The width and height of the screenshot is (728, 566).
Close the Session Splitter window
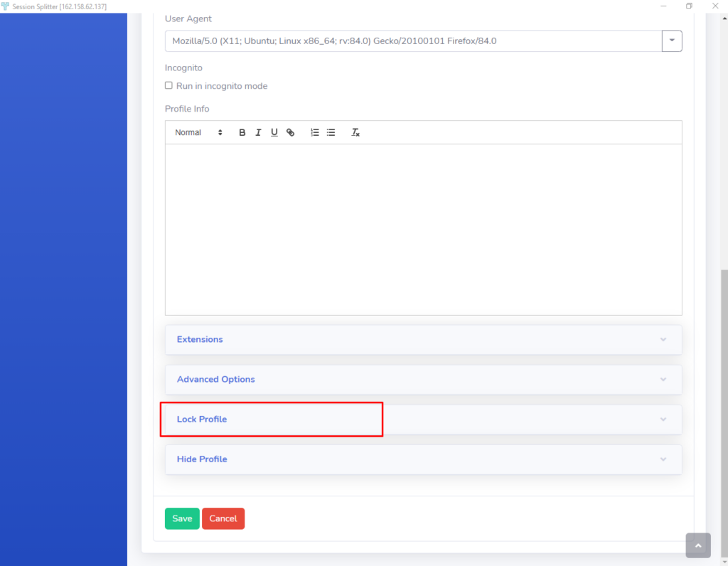715,6
